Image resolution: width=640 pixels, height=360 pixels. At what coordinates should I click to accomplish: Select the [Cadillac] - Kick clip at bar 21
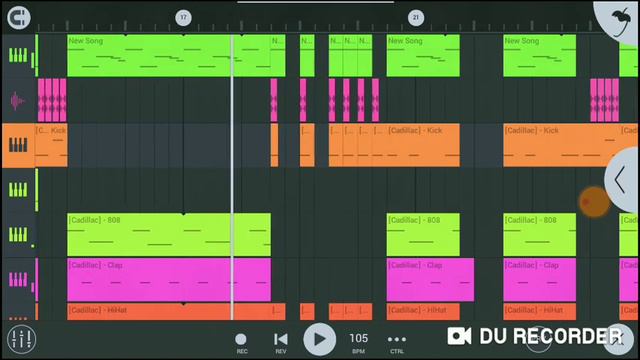[423, 145]
